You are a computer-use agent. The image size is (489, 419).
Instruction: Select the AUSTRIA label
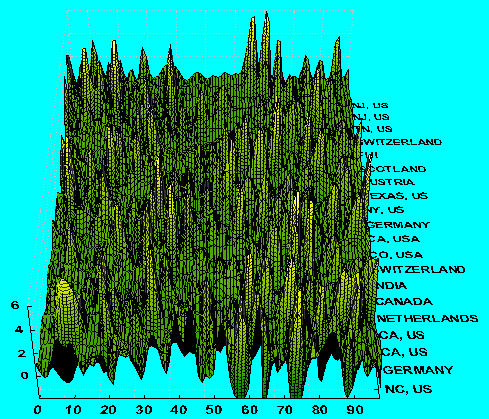point(389,182)
